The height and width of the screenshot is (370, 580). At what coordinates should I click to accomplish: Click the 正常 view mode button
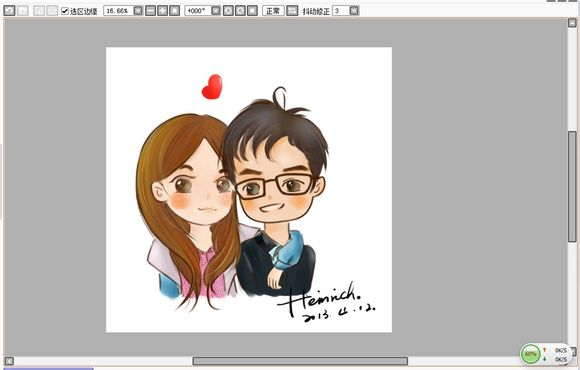tap(273, 11)
